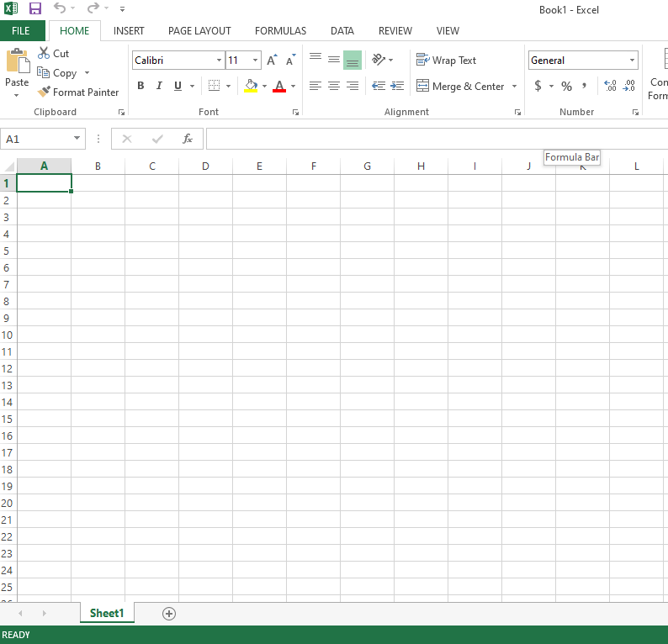Click the Percent Style icon
Screen dimensions: 668x644
566,87
